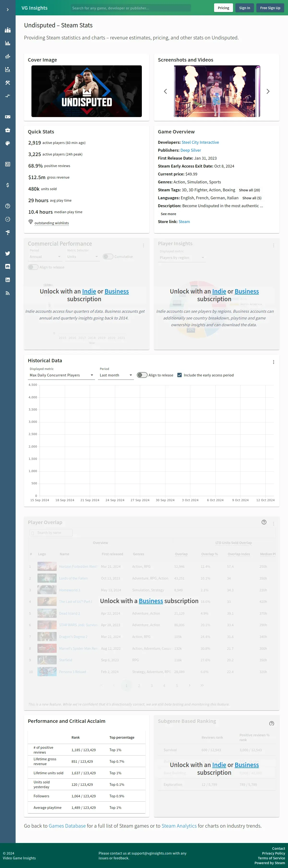Click Business link in Player Overlap overlay
This screenshot has height=868, width=288.
(x=151, y=601)
